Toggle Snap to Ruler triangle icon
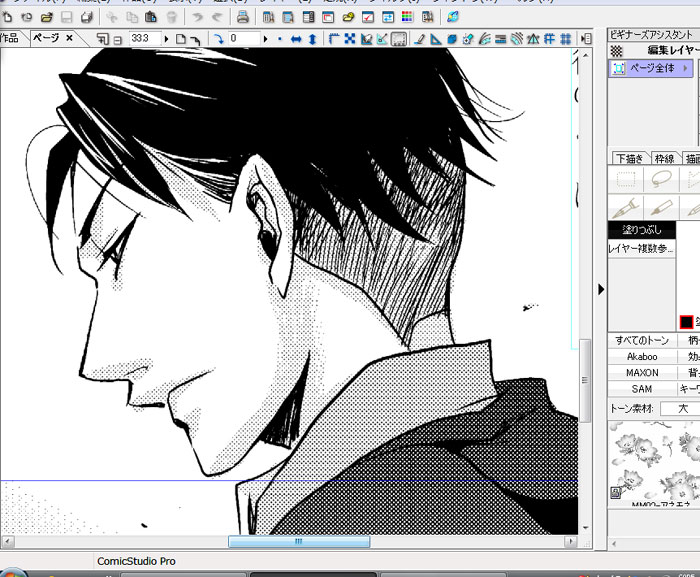 tap(435, 39)
